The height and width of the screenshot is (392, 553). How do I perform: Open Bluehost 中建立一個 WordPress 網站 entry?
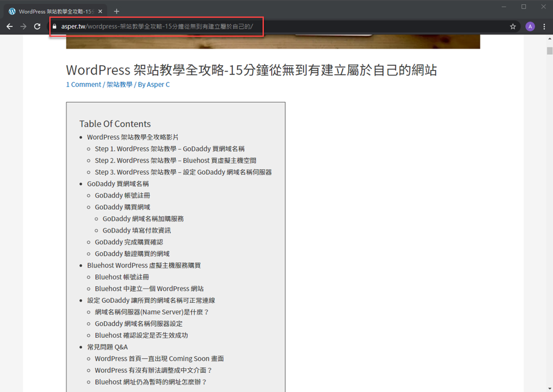(x=149, y=289)
